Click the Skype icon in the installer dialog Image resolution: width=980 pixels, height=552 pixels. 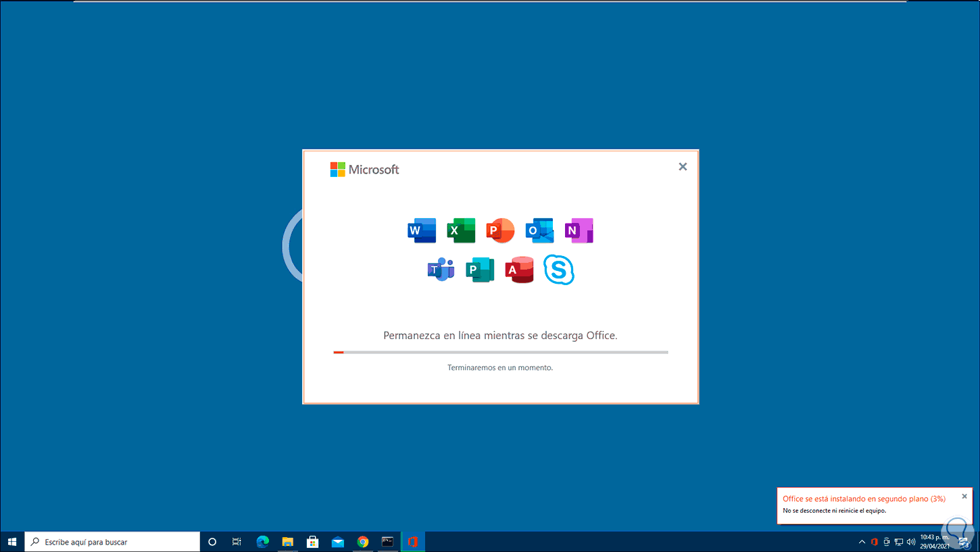(559, 270)
